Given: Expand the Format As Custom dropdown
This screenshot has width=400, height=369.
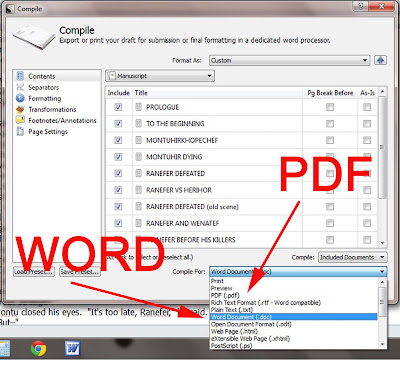Looking at the screenshot, I should (289, 60).
